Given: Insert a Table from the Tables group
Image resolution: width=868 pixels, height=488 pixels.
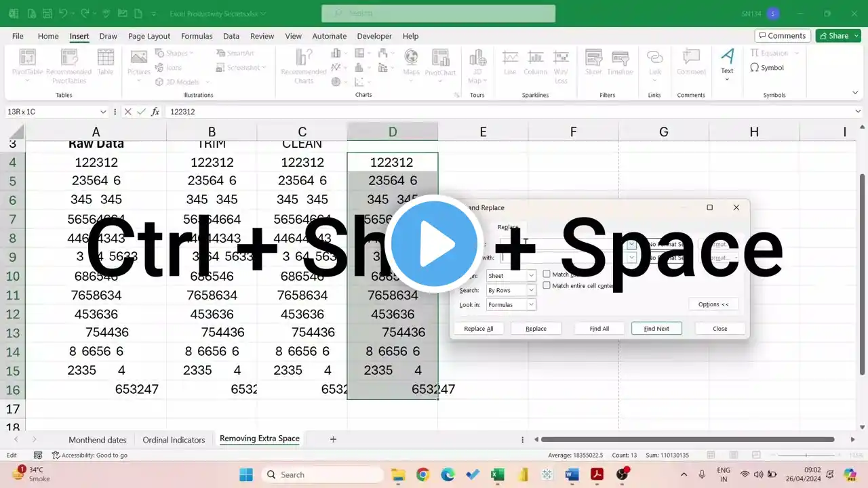Looking at the screenshot, I should coord(105,62).
